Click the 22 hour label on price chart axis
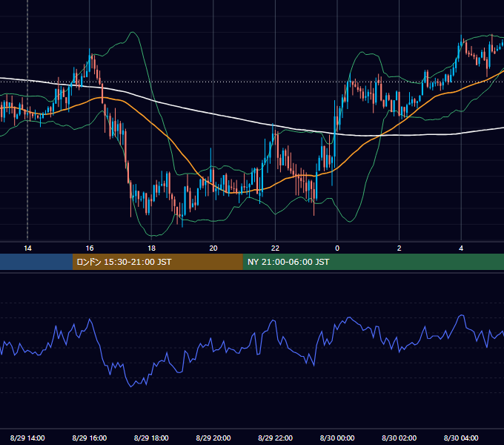 pos(275,248)
